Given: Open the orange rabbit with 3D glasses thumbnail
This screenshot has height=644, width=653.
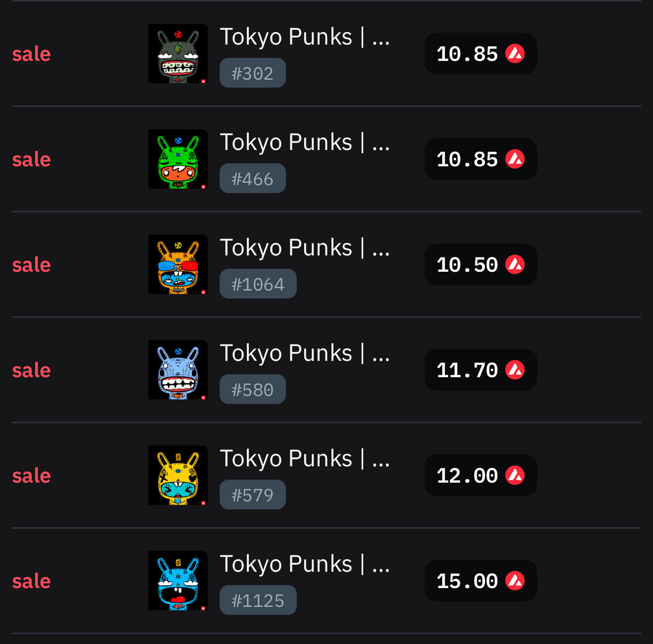Looking at the screenshot, I should point(178,264).
